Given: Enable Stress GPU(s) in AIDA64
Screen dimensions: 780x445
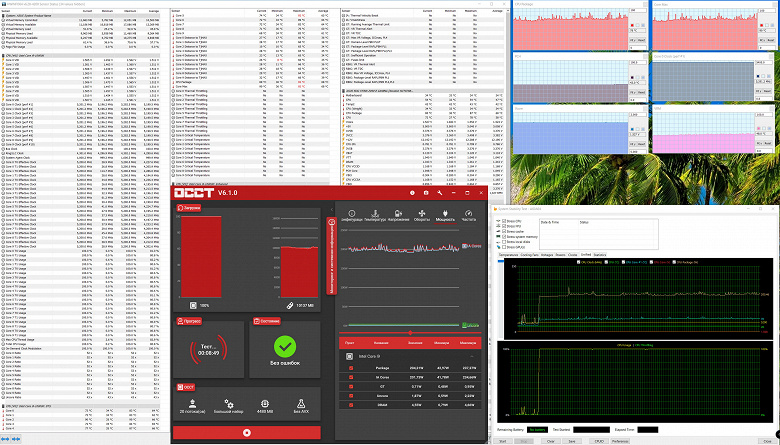Looking at the screenshot, I should [x=504, y=247].
